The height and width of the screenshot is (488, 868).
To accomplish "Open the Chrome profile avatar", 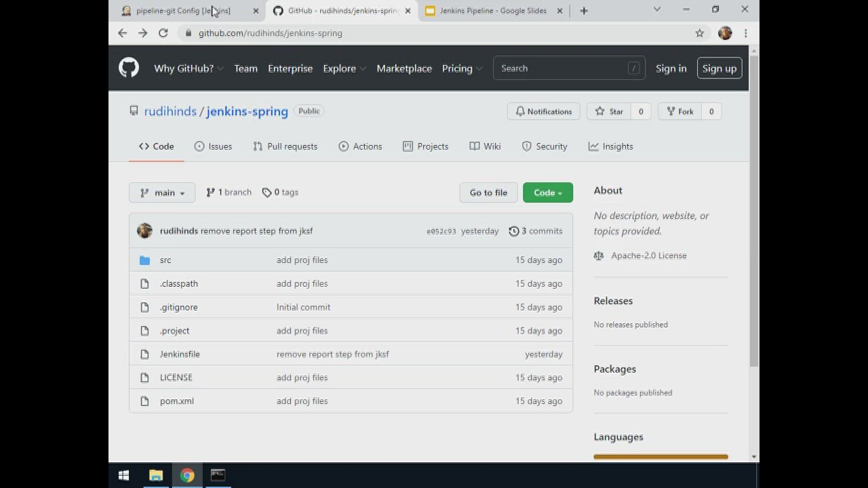I will click(x=725, y=33).
